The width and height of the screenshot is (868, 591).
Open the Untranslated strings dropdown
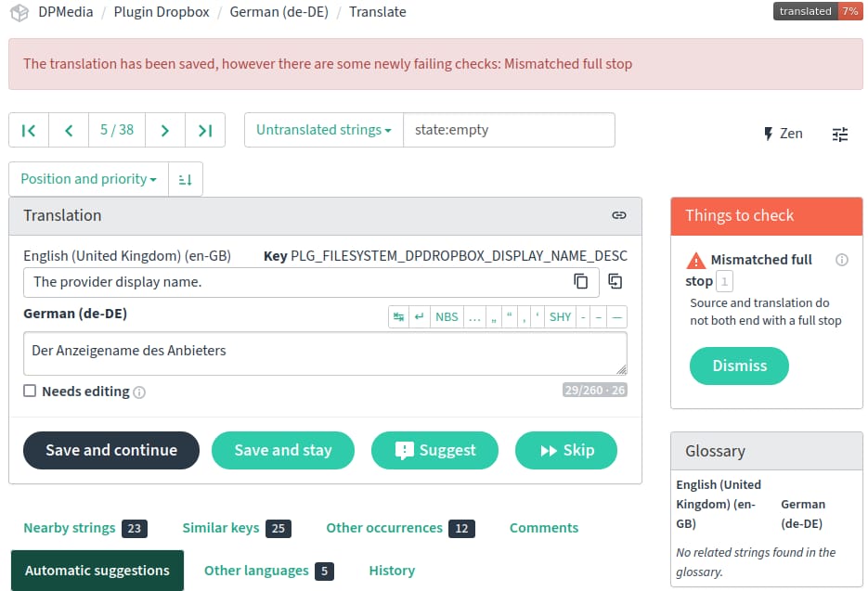pos(323,130)
